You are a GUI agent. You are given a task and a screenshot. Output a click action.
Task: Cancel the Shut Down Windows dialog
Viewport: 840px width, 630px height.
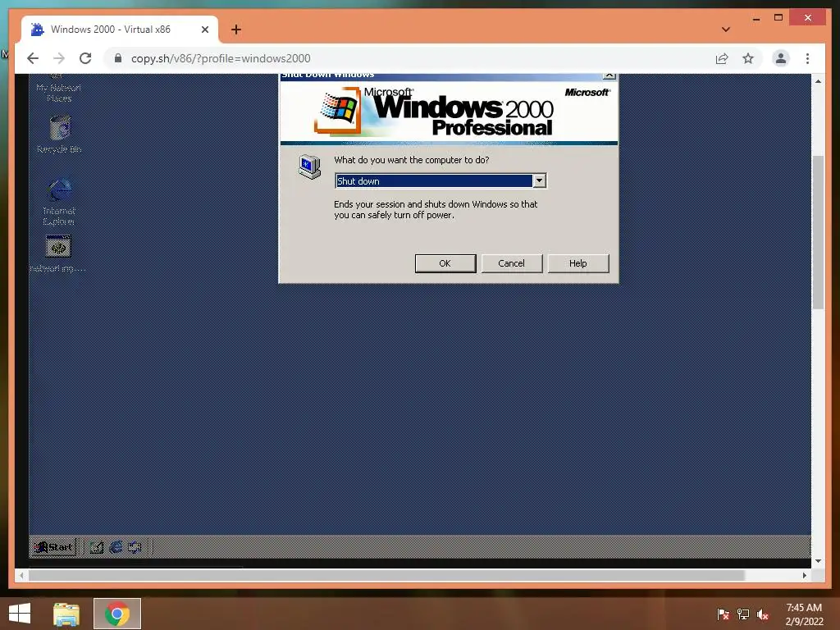pos(512,263)
